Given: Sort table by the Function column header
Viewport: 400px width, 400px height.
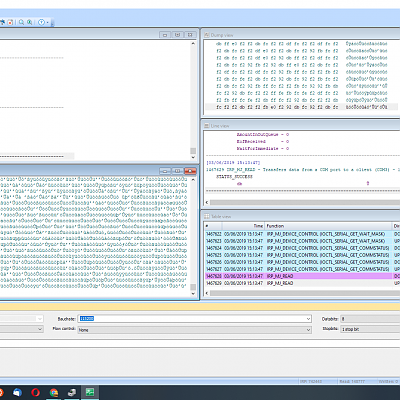Looking at the screenshot, I should pos(328,226).
